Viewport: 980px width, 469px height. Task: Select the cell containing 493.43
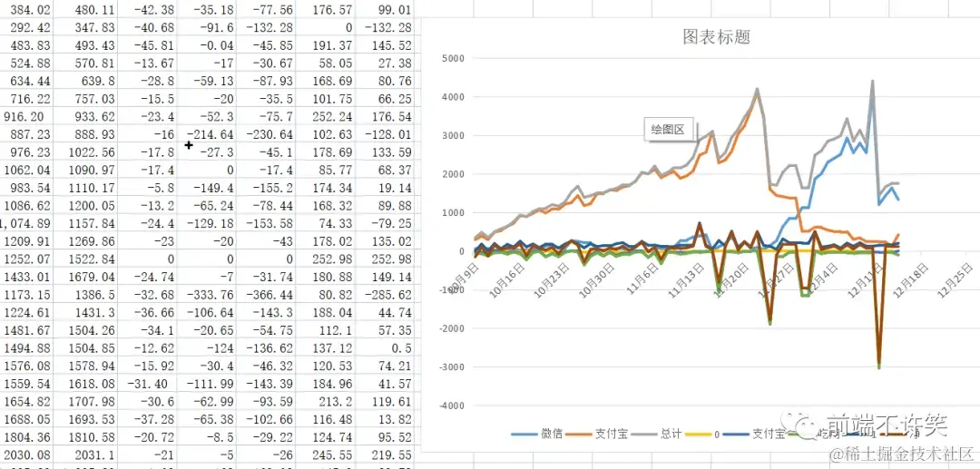(84, 45)
